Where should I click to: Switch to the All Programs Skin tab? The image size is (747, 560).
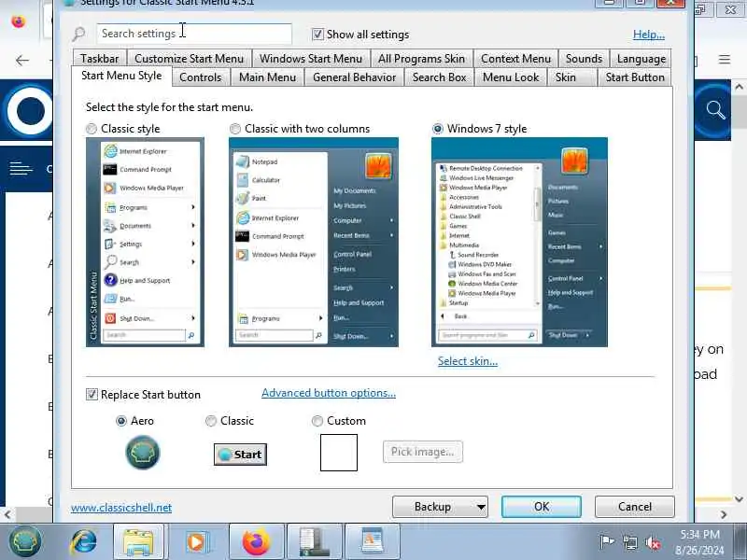(x=421, y=58)
